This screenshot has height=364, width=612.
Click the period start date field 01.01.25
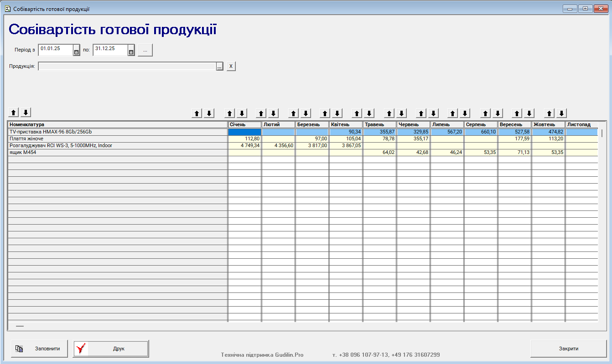(x=55, y=49)
